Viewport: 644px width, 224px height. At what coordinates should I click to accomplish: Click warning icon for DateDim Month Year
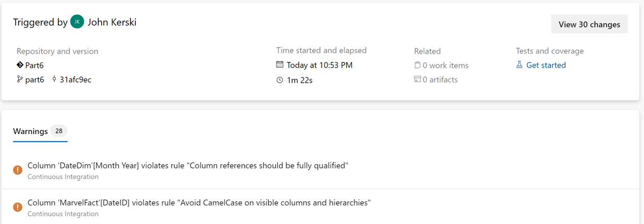(x=18, y=170)
